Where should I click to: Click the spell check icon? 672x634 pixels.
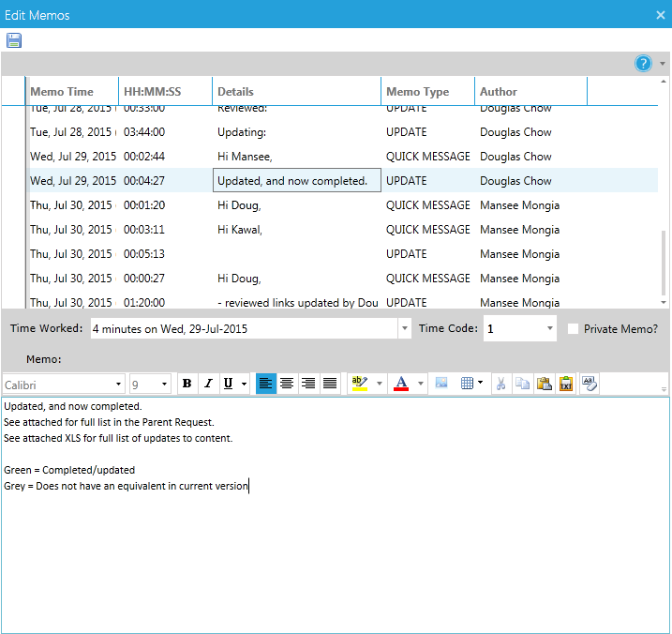(589, 384)
